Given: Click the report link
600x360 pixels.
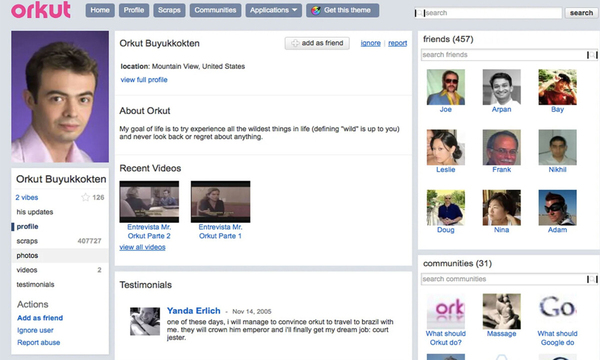Looking at the screenshot, I should pos(398,43).
